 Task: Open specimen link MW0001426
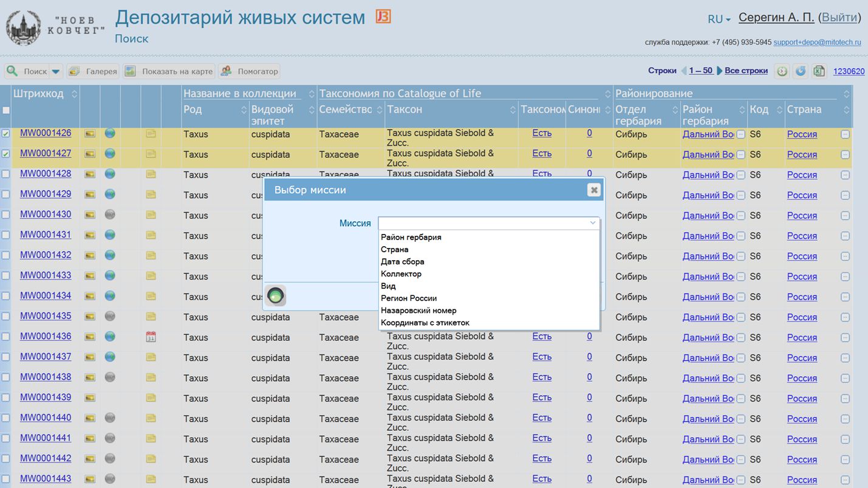pyautogui.click(x=46, y=133)
